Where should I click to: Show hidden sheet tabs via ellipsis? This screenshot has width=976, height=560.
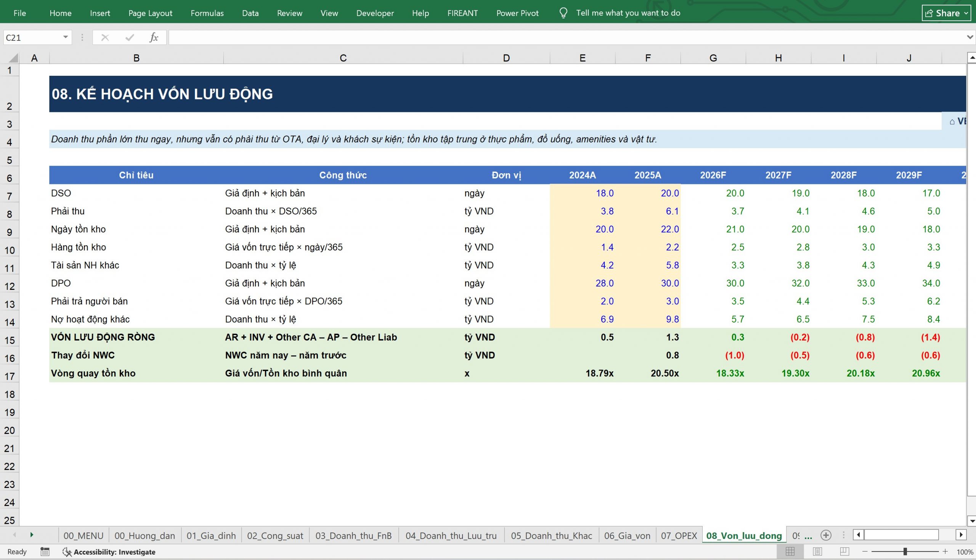click(x=808, y=536)
